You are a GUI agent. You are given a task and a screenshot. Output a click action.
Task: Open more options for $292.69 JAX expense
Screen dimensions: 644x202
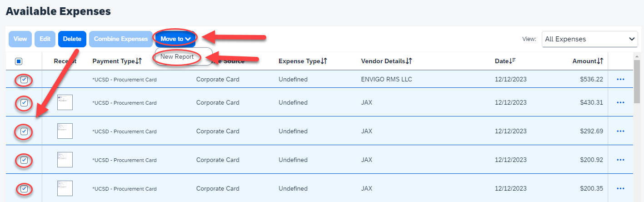[620, 131]
